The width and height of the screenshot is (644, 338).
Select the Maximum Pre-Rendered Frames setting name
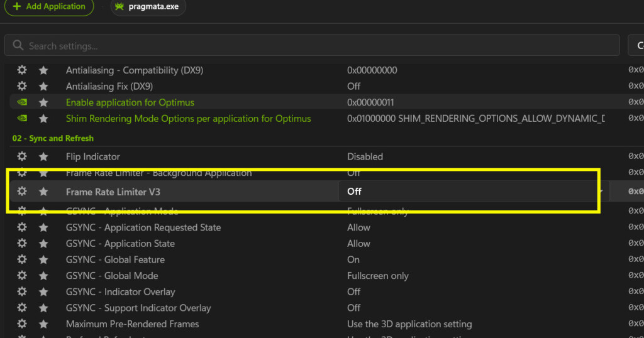(132, 324)
